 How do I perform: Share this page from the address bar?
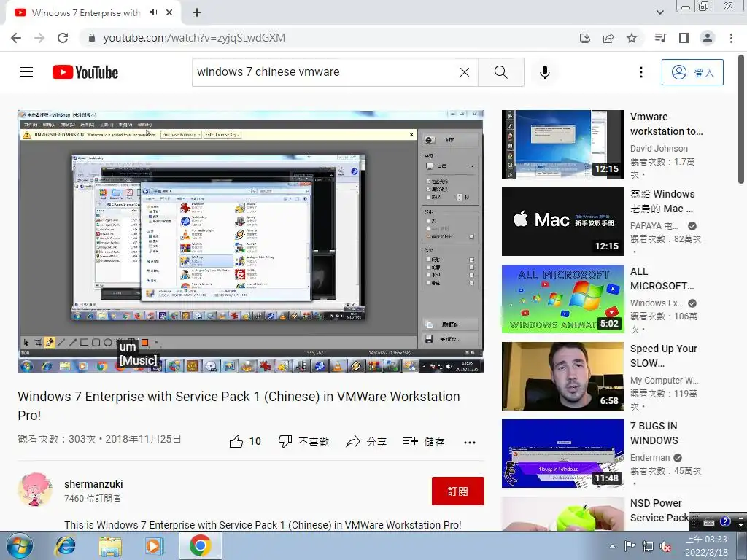click(x=608, y=38)
